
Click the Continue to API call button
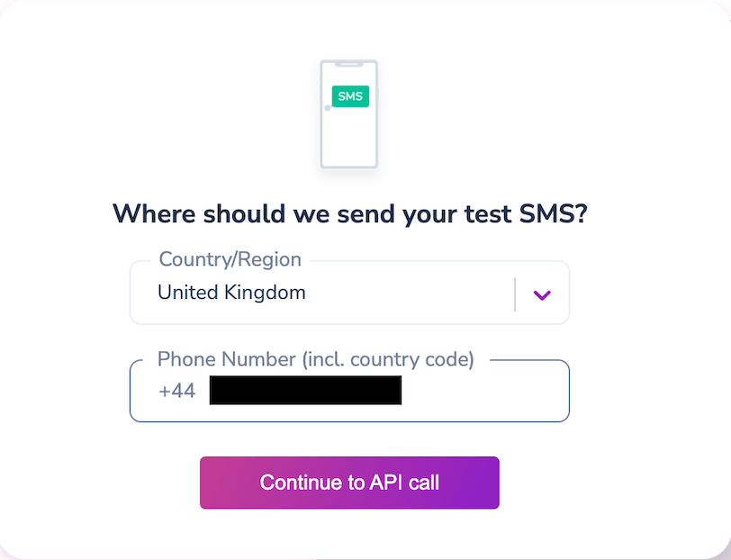click(349, 483)
